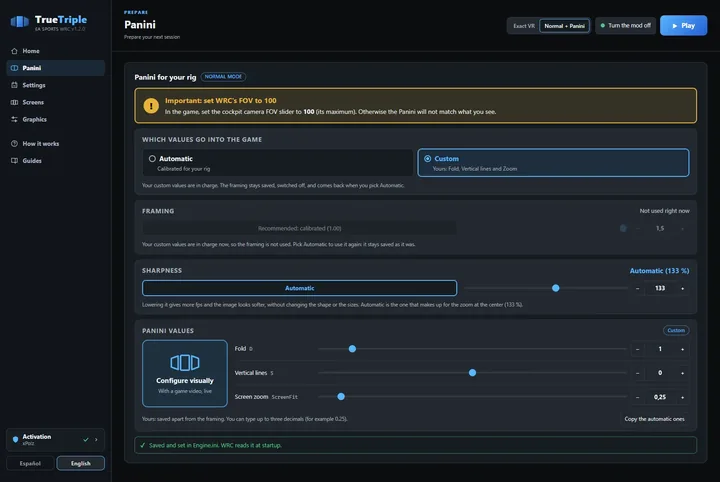Click the Activation green check mark
The image size is (720, 482).
pos(85,440)
